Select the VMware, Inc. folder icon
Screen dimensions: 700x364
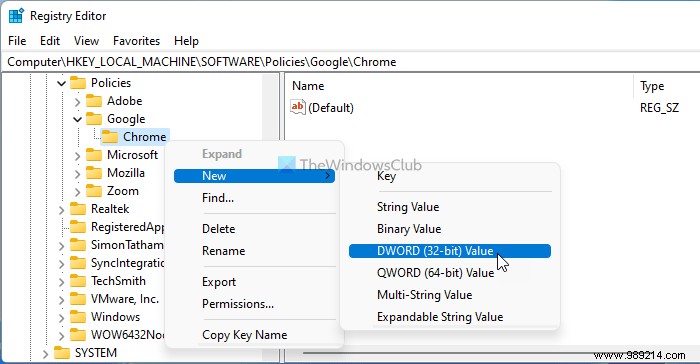pyautogui.click(x=78, y=298)
